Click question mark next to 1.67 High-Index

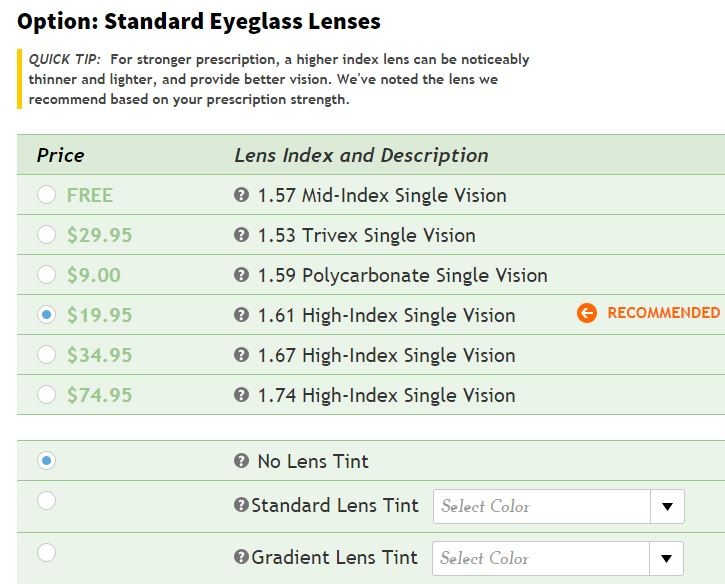point(241,355)
